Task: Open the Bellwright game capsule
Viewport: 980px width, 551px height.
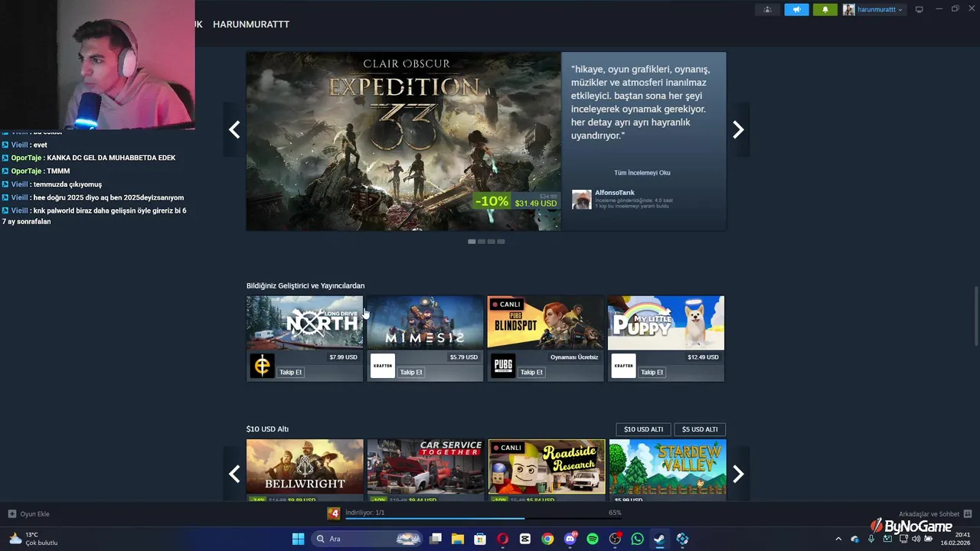Action: (305, 467)
